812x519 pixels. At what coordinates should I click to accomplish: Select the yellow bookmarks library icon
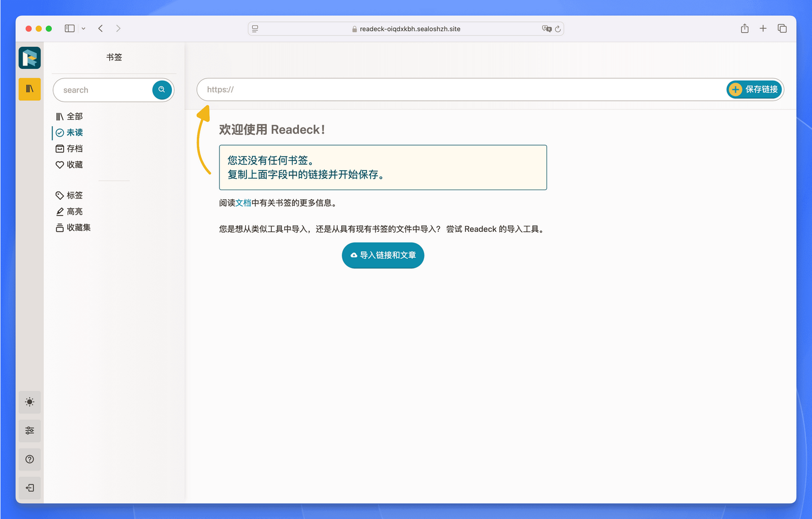click(29, 89)
